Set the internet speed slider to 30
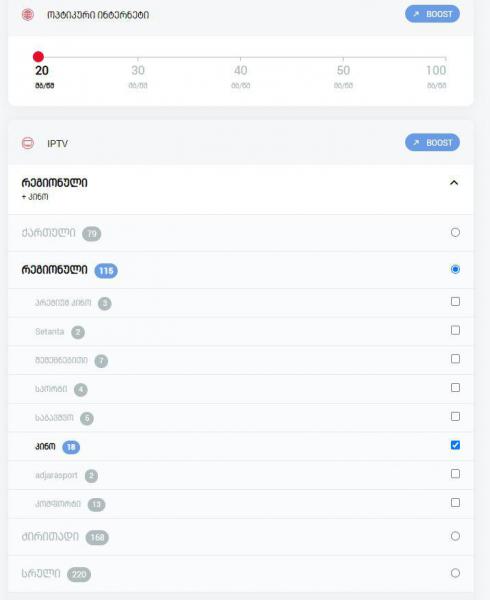This screenshot has width=490, height=600. click(x=138, y=57)
